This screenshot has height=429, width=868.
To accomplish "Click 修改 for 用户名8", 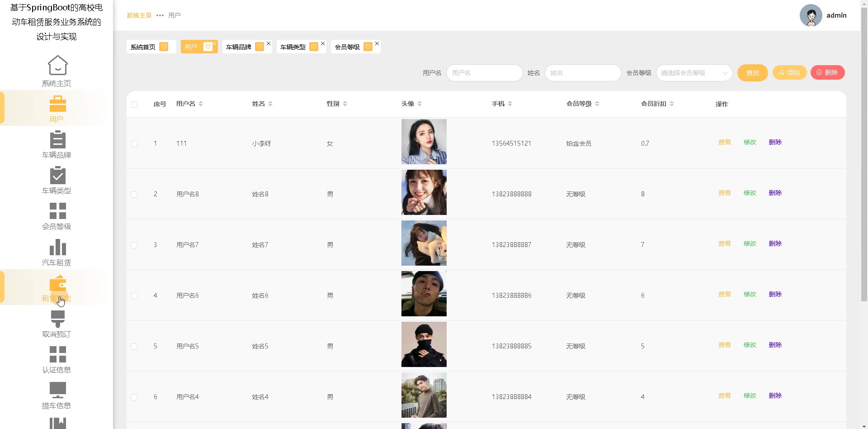I will tap(750, 193).
